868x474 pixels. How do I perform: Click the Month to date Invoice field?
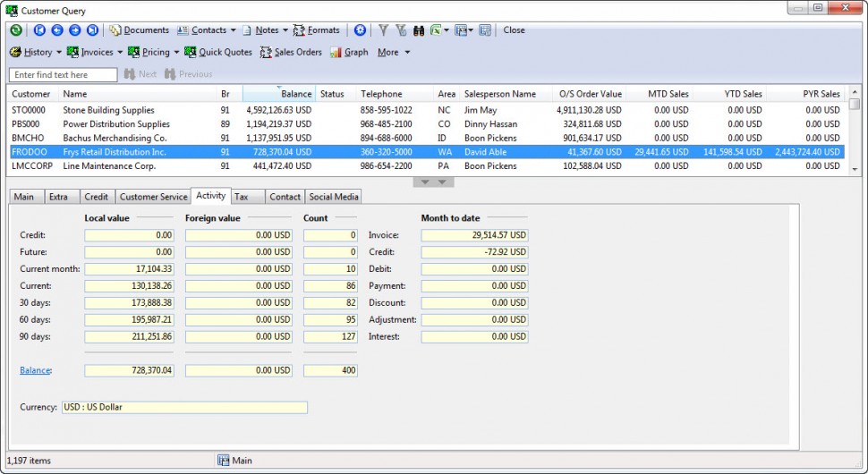click(474, 235)
